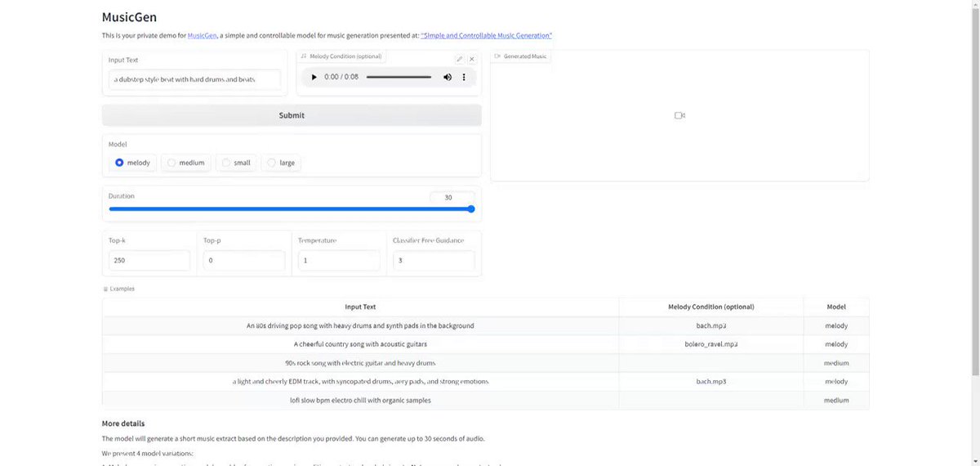Open the audio player three-dot menu

click(x=464, y=77)
